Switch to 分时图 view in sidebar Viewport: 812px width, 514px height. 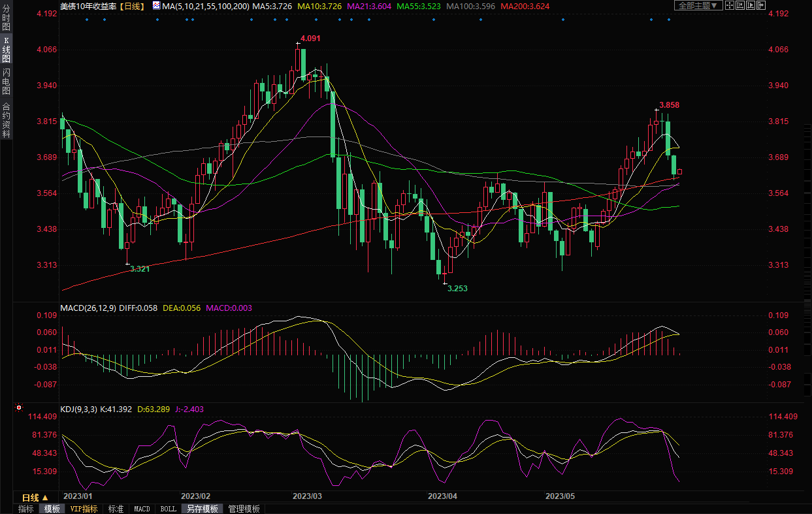[x=7, y=17]
